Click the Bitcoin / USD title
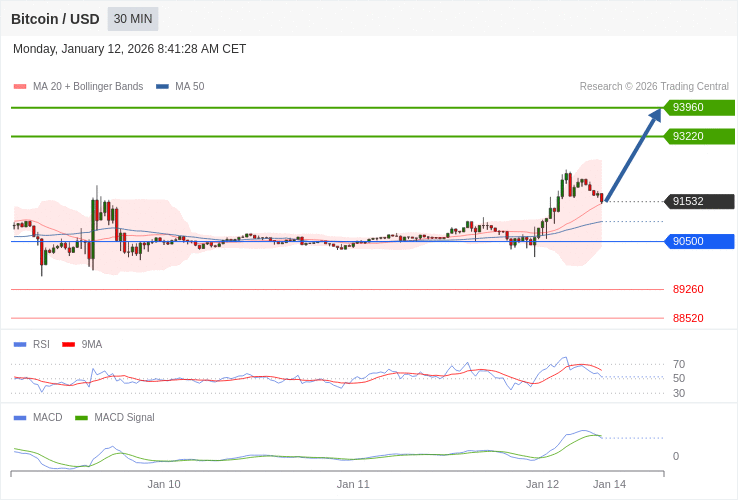This screenshot has height=500, width=738. (x=55, y=19)
